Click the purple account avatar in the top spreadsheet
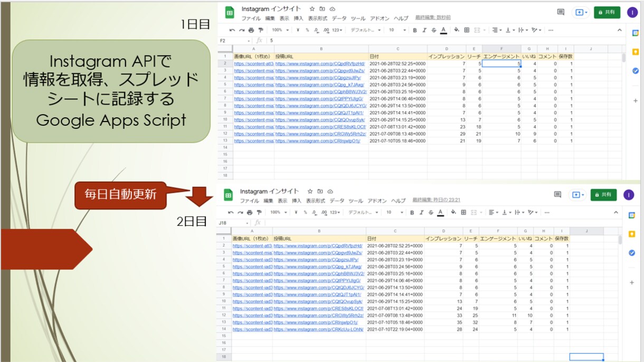The width and height of the screenshot is (644, 362). point(632,12)
